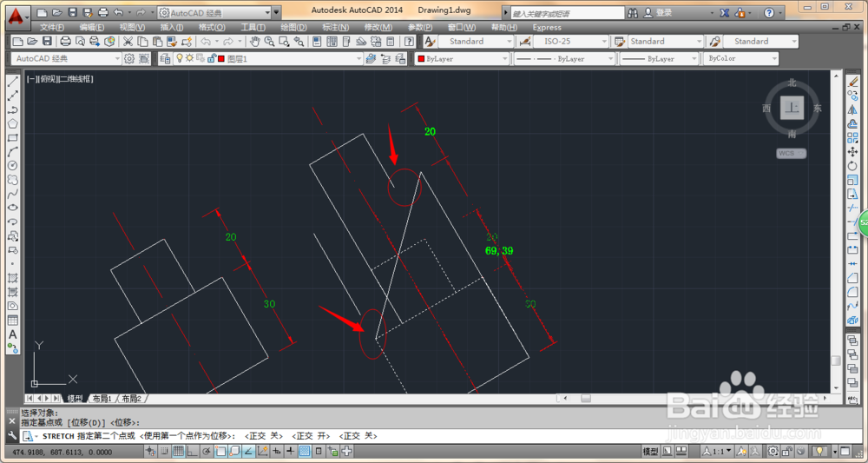This screenshot has height=463, width=868.
Task: Expand the layer 图层1 dropdown
Action: [x=268, y=59]
